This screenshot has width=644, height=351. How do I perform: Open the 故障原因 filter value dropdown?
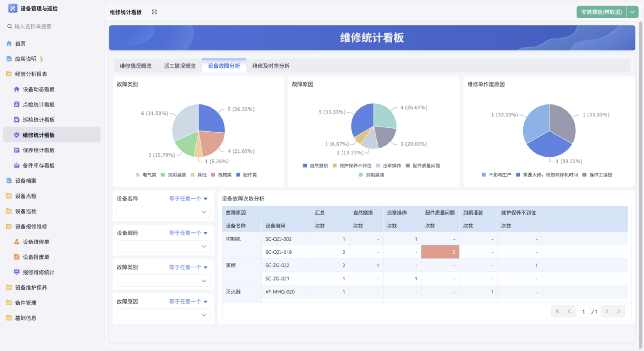[x=163, y=315]
